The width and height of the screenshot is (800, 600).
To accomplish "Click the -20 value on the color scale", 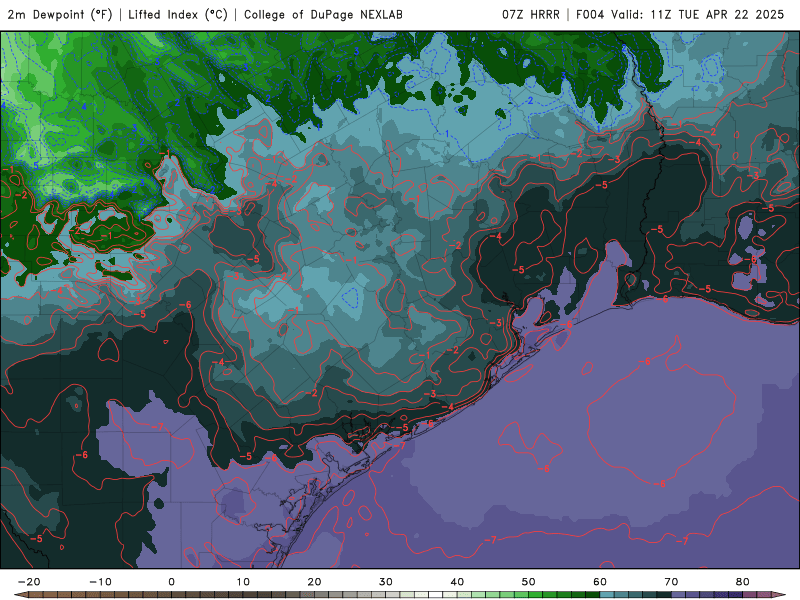I will point(29,581).
